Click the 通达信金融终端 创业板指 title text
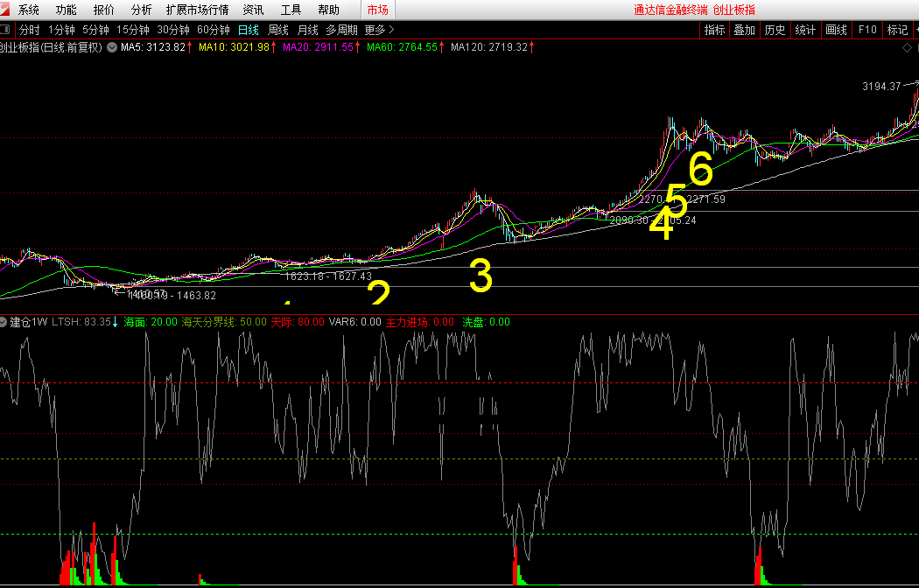The height and width of the screenshot is (588, 919). click(x=694, y=10)
